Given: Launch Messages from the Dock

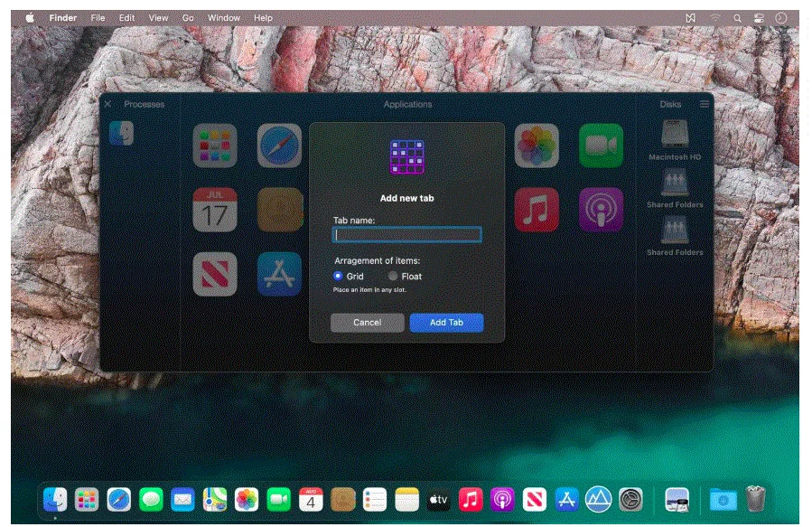Looking at the screenshot, I should coord(151,500).
